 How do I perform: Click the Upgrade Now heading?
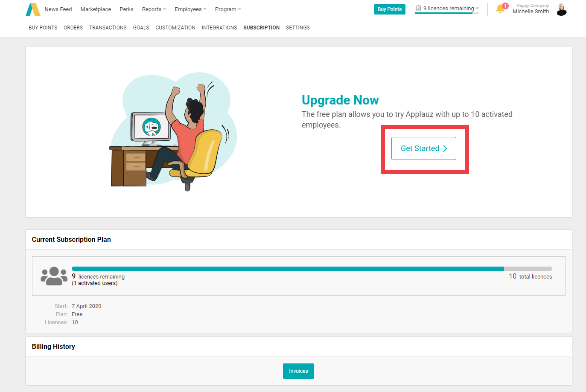point(340,100)
